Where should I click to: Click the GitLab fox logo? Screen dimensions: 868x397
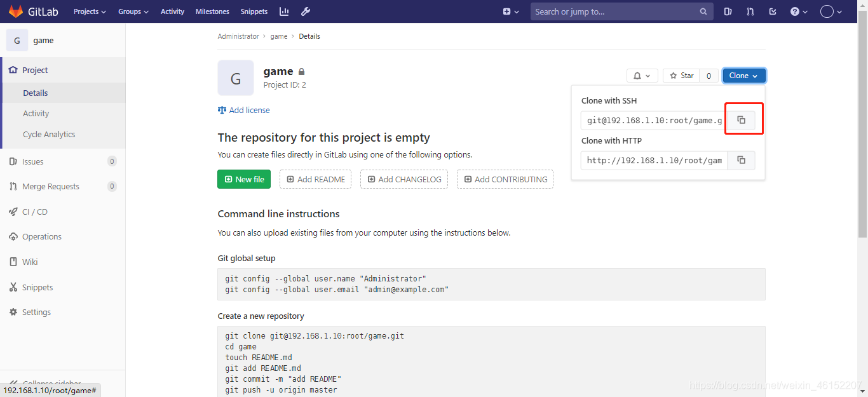point(15,11)
